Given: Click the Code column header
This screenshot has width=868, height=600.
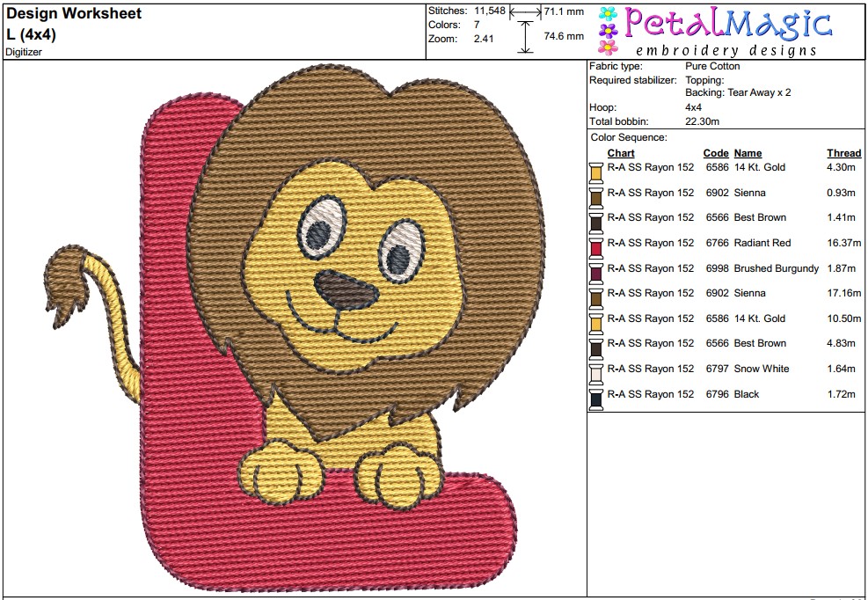Looking at the screenshot, I should (x=716, y=153).
